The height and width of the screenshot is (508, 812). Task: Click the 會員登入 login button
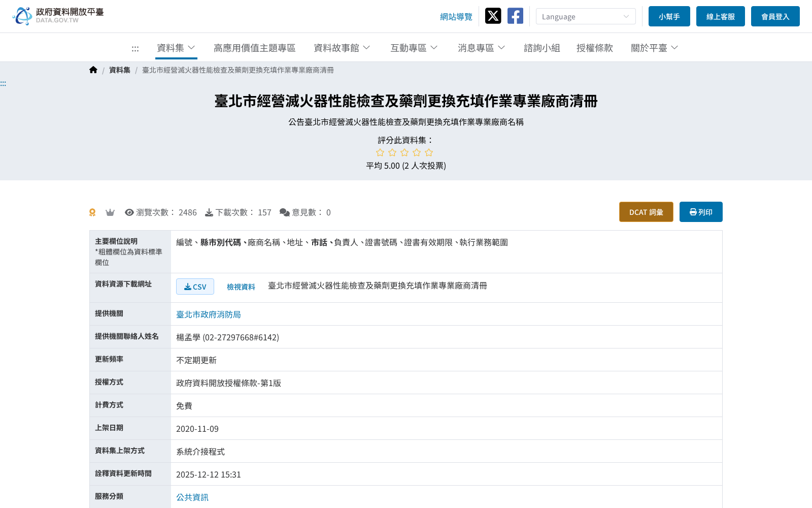775,16
